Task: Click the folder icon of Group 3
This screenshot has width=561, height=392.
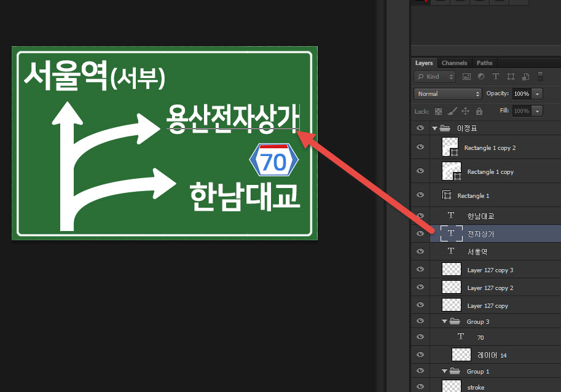Action: [454, 321]
